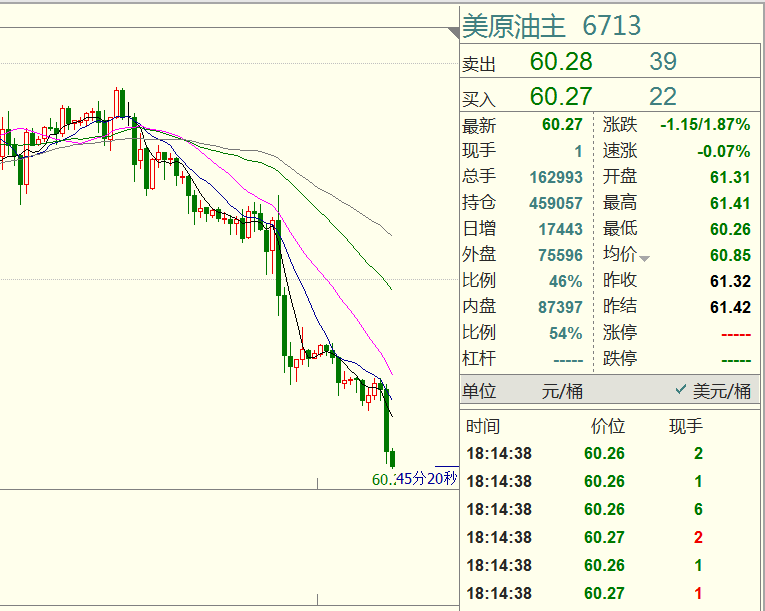The width and height of the screenshot is (765, 611).
Task: Click the gray corner triangle above the chart
Action: (x=454, y=33)
